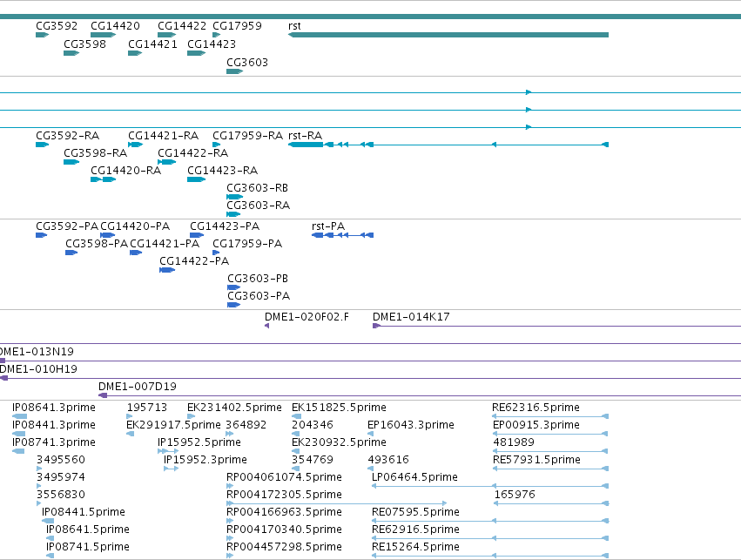
Task: Click the RP004061074.5prime EST label
Action: click(285, 478)
